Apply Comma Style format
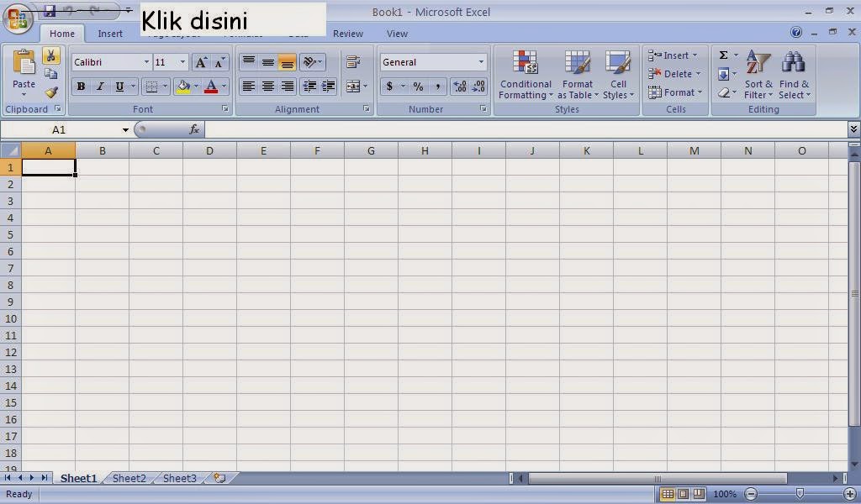Screen dimensions: 861x504 point(437,87)
